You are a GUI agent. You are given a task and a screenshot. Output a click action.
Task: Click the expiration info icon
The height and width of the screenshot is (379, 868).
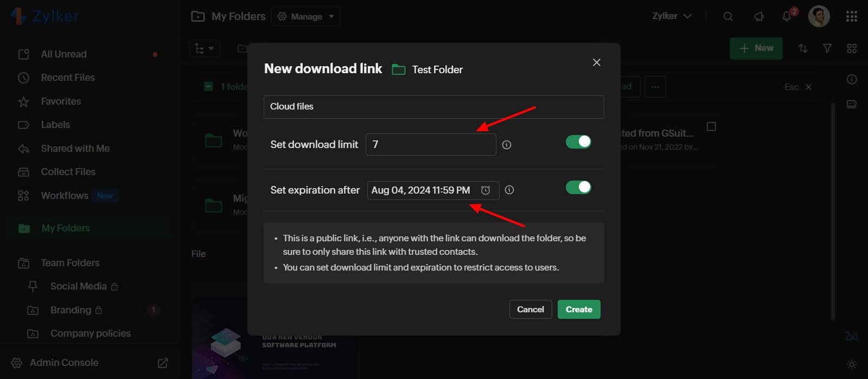[509, 190]
